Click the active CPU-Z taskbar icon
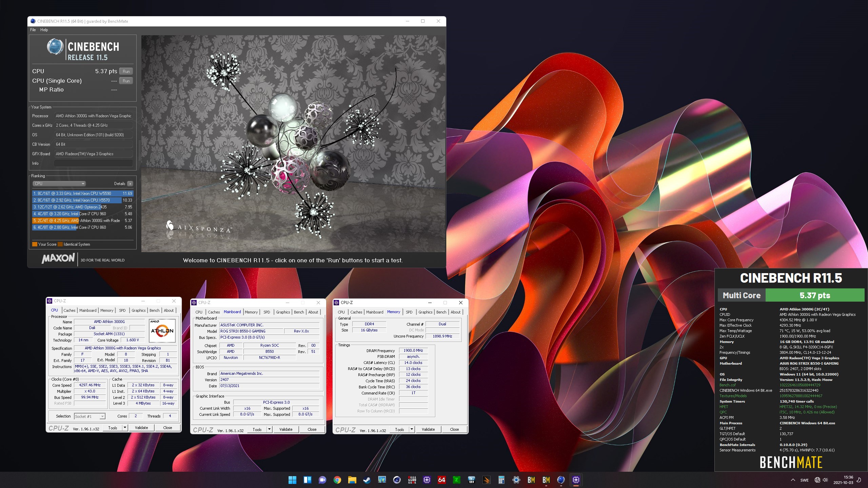 tap(576, 480)
